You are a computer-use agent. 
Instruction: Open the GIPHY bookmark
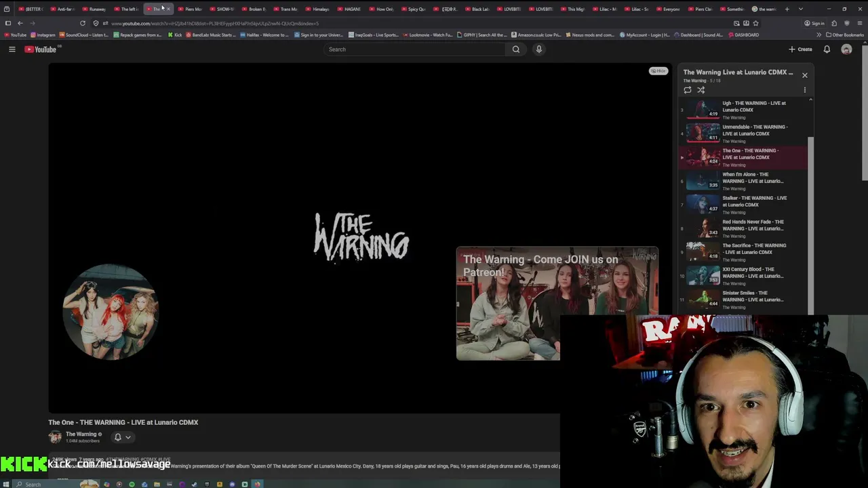(482, 35)
